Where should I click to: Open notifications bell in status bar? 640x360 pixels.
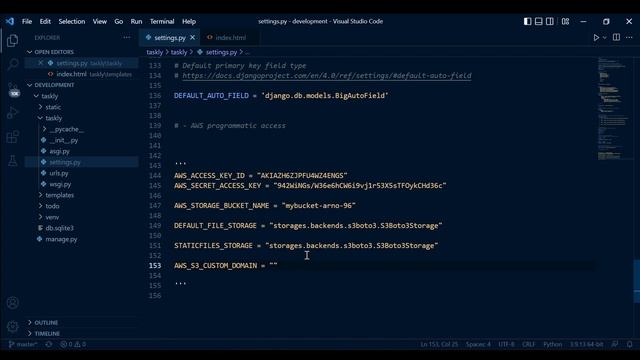tap(629, 344)
